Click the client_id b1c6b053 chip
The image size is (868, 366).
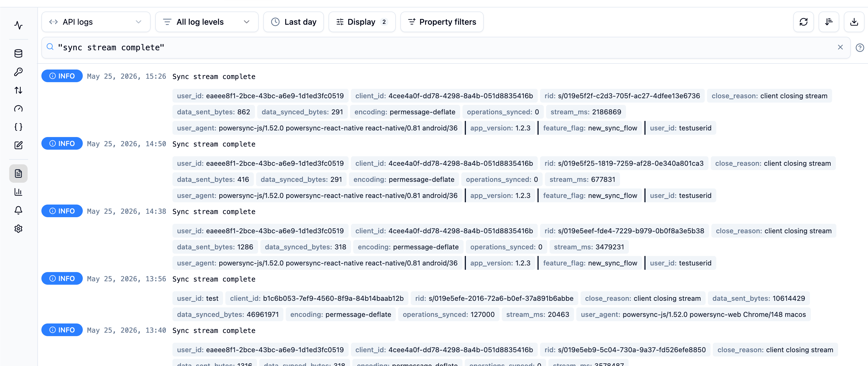coord(317,298)
